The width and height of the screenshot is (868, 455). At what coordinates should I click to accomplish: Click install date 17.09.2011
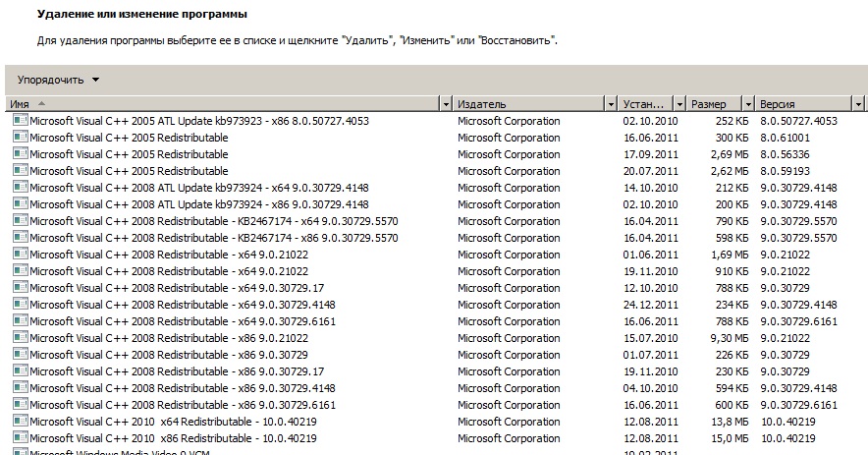650,154
